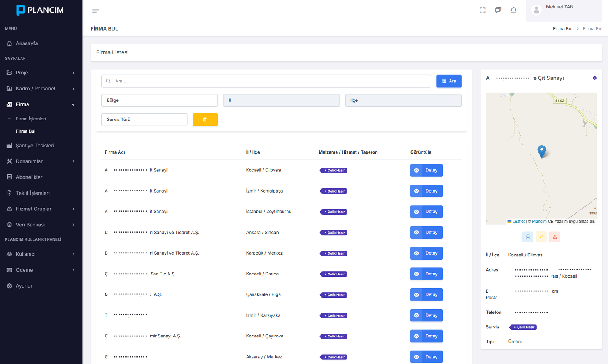The image size is (608, 364).
Task: Click the red warning report icon
Action: tap(555, 237)
